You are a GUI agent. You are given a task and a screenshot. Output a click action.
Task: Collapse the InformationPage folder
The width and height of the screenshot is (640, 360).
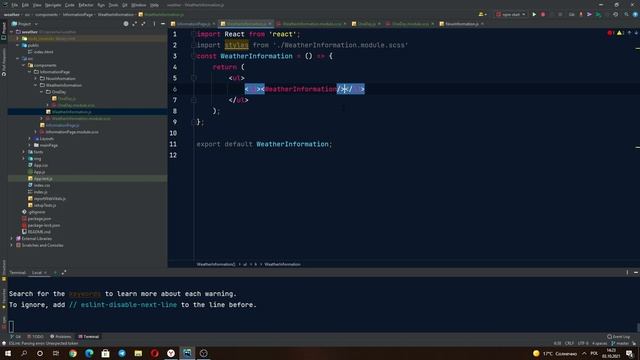pyautogui.click(x=30, y=72)
